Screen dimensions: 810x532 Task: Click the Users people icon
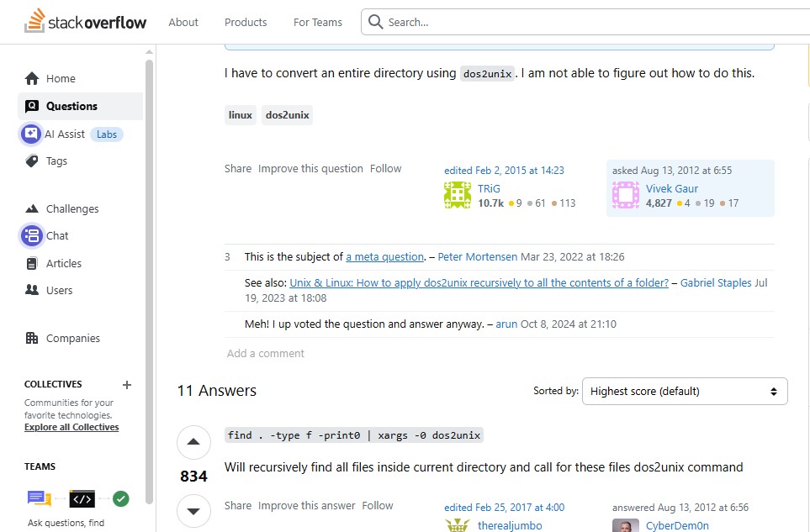coord(32,290)
